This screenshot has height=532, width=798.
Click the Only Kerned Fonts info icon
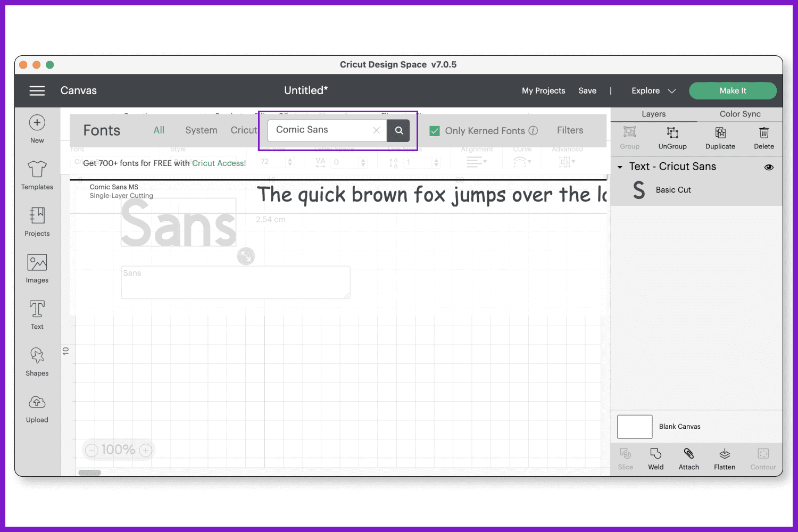533,130
